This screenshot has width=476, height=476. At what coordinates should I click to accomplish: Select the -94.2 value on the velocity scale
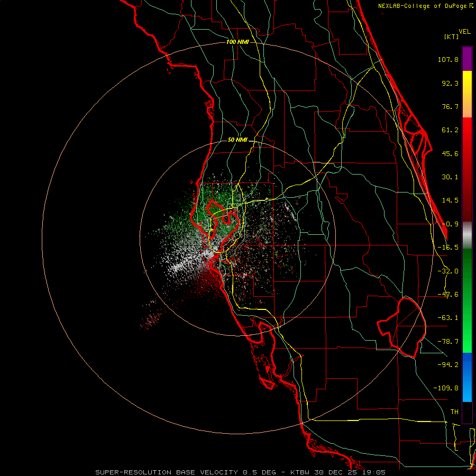point(448,364)
